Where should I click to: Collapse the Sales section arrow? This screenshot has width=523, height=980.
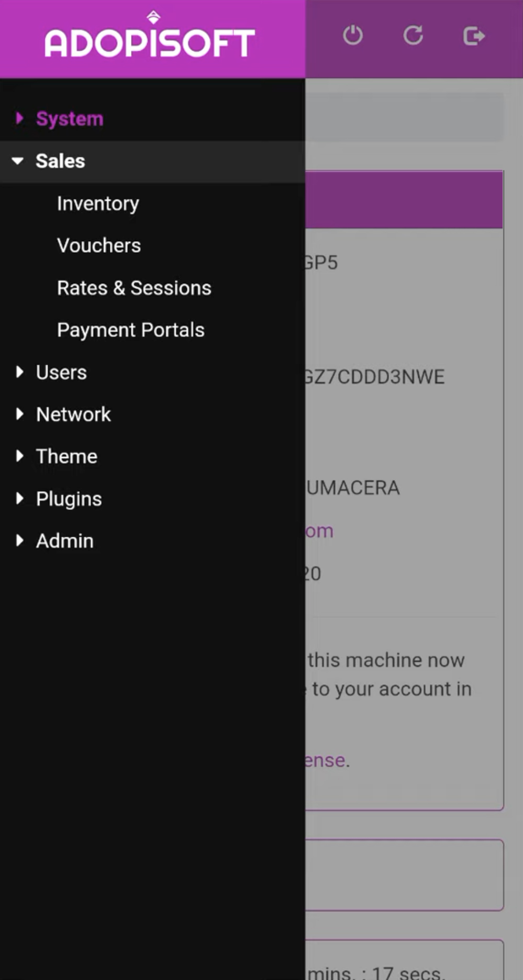tap(18, 161)
